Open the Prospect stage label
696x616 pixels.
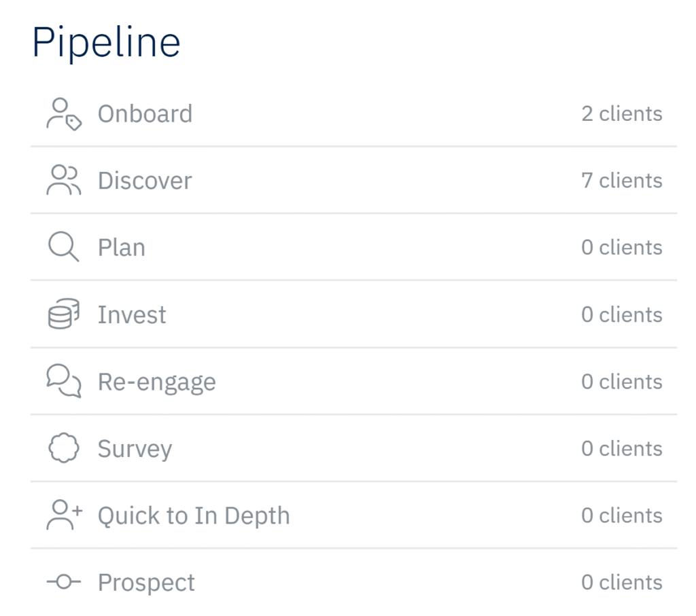coord(146,583)
